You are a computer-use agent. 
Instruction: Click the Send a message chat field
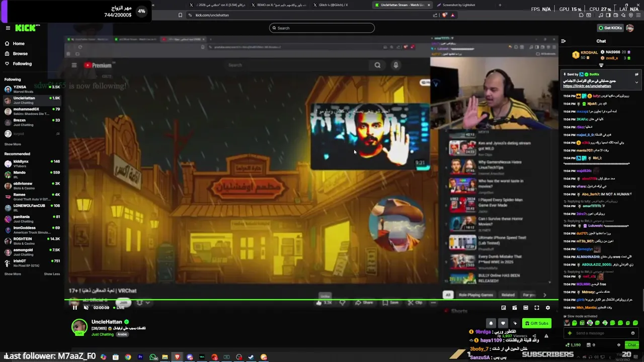[x=601, y=333]
